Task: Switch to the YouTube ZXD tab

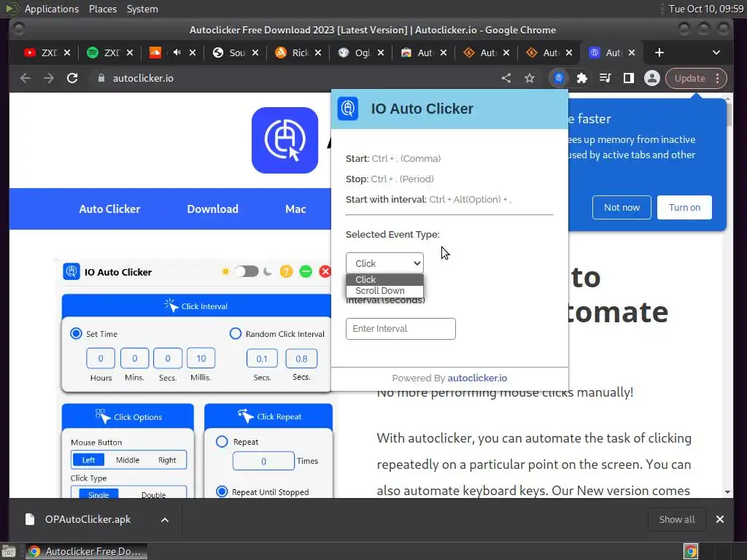Action: [47, 52]
